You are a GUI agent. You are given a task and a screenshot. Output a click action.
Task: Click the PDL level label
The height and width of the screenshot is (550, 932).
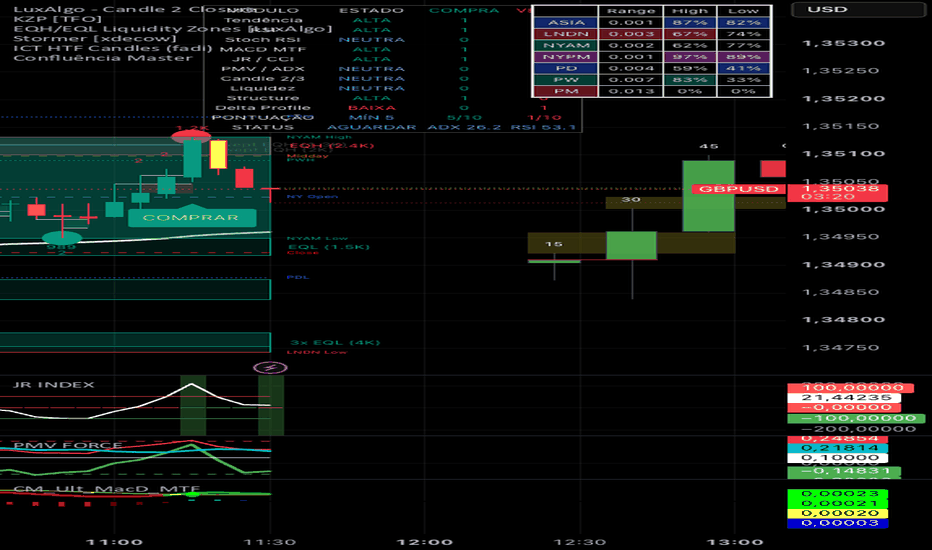[297, 277]
